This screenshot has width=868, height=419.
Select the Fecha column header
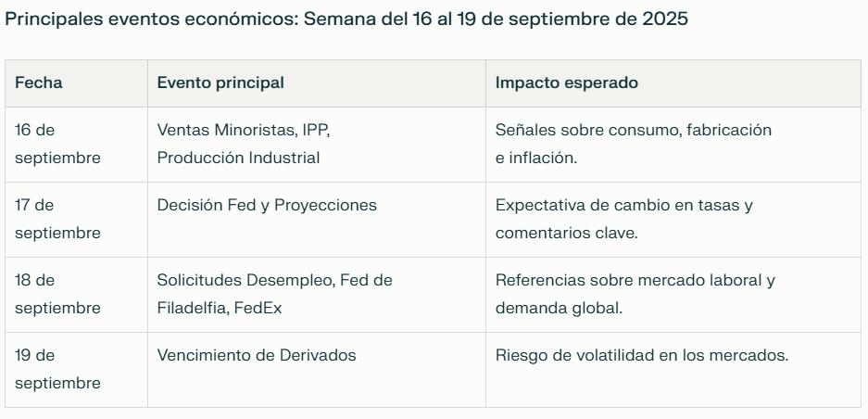(x=76, y=83)
